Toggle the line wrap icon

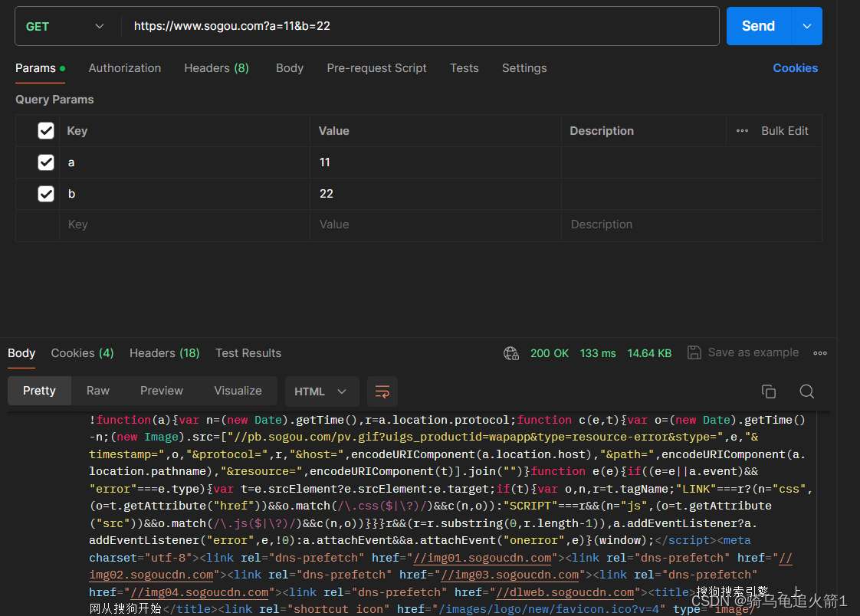(382, 392)
